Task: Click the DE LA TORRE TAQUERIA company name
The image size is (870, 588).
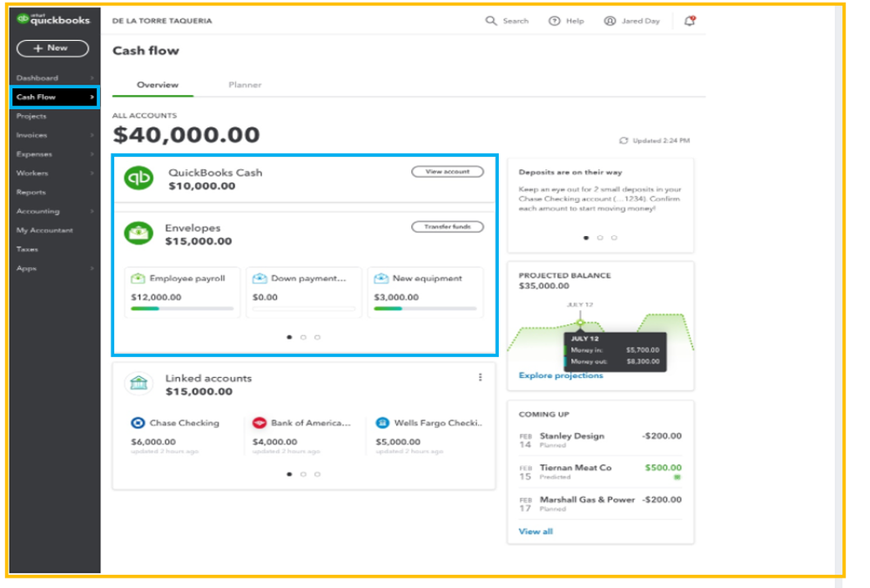Action: click(x=162, y=21)
